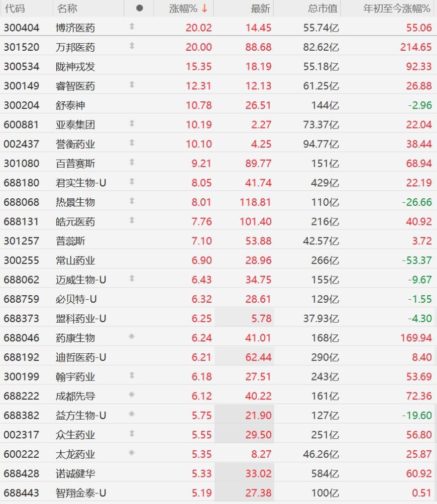This screenshot has width=437, height=504.
Task: Click the star icon beside 药康生物
Action: pos(132,336)
